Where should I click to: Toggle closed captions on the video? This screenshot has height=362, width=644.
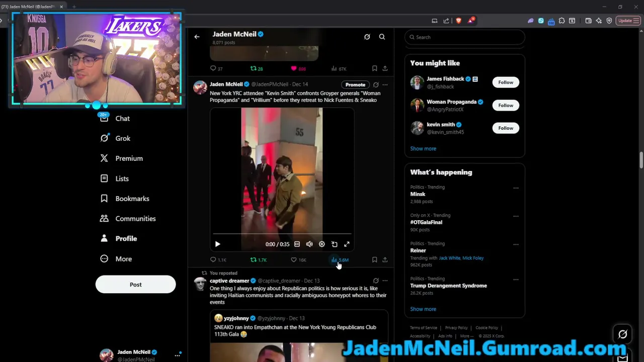coord(297,244)
